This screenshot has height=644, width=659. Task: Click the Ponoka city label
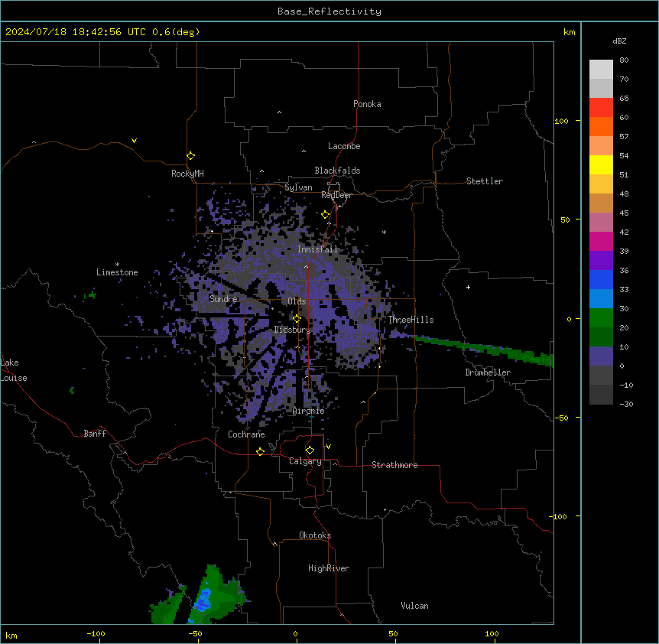[x=367, y=104]
